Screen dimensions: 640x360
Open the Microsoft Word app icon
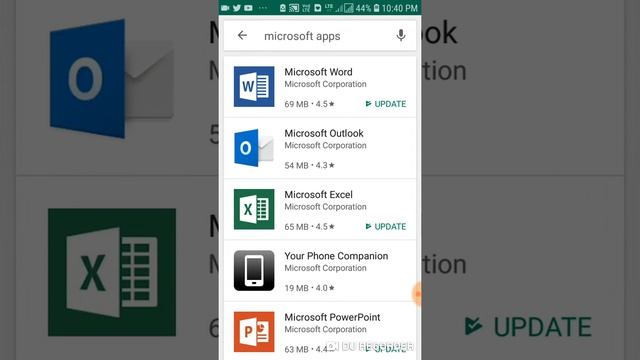coord(254,87)
